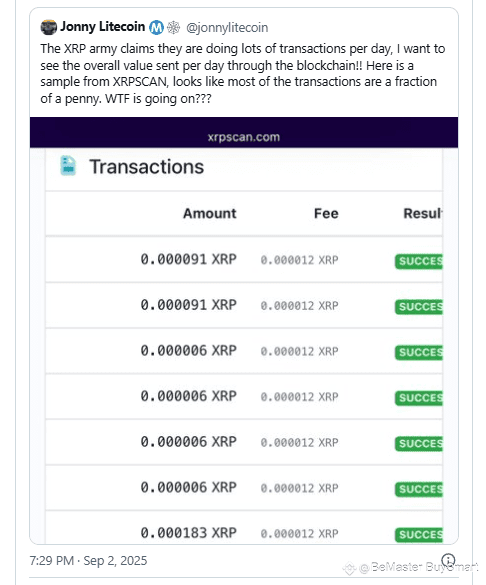Click the watermark logo icon at bottom
Viewport: 486px width, 585px height.
[x=349, y=569]
